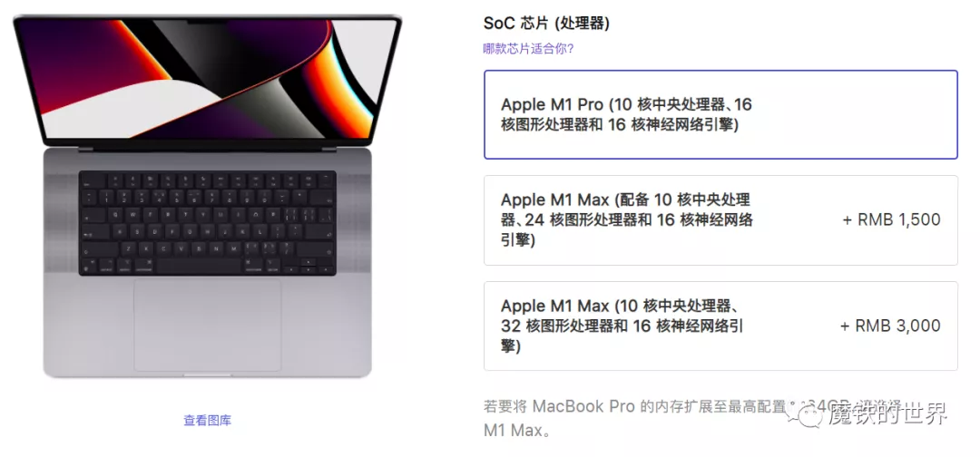Click the MacBook Pro trackpad in the image
980x457 pixels.
point(207,325)
